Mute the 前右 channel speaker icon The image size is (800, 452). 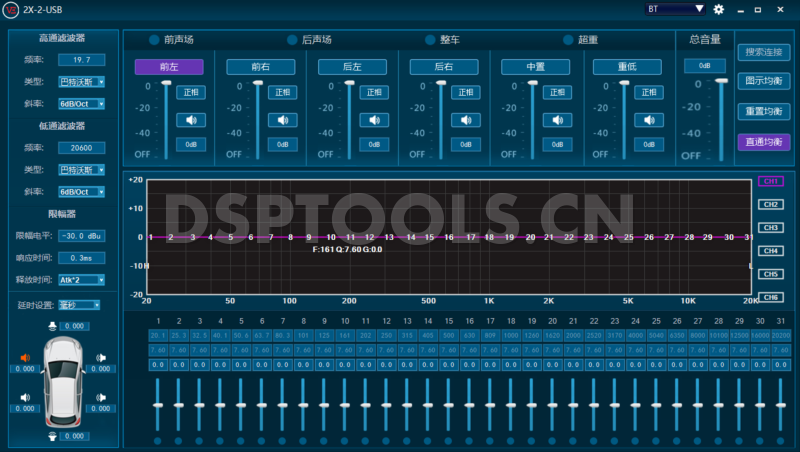click(283, 120)
